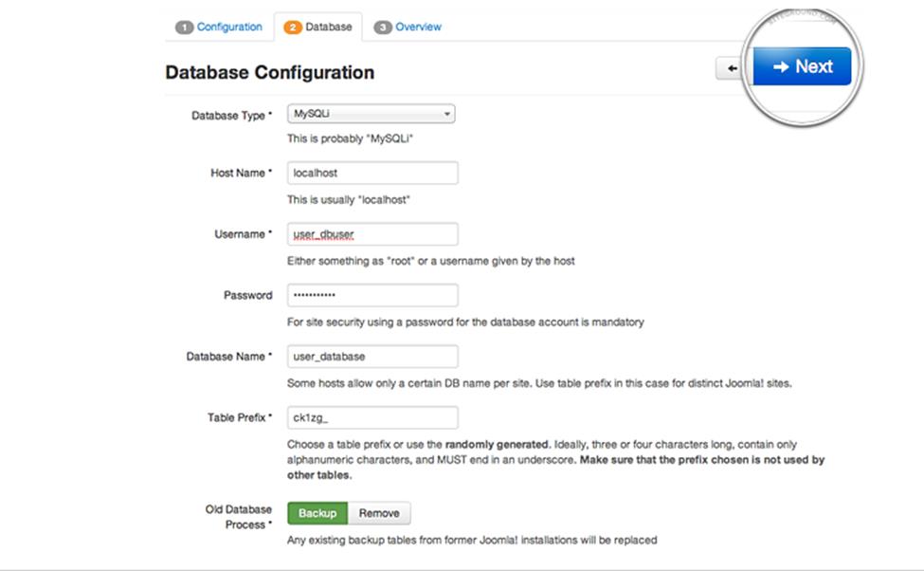Click the Old Database Process label
The height and width of the screenshot is (571, 924).
pos(239,517)
